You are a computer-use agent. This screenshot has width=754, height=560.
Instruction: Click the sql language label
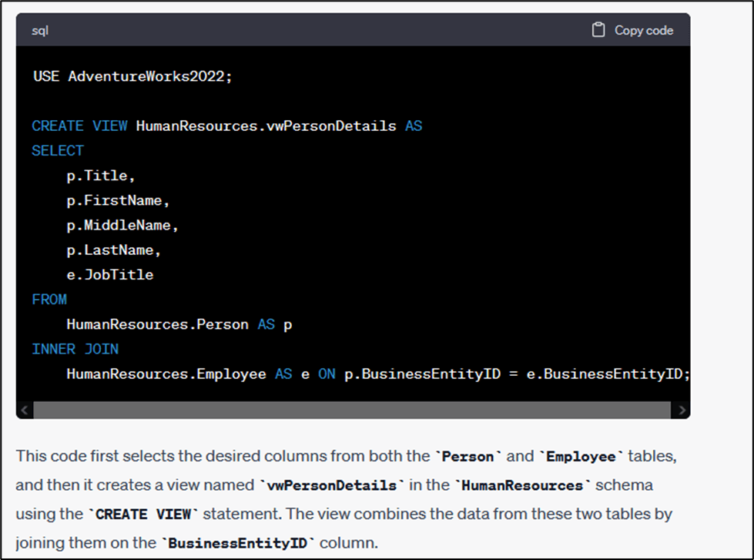(40, 30)
